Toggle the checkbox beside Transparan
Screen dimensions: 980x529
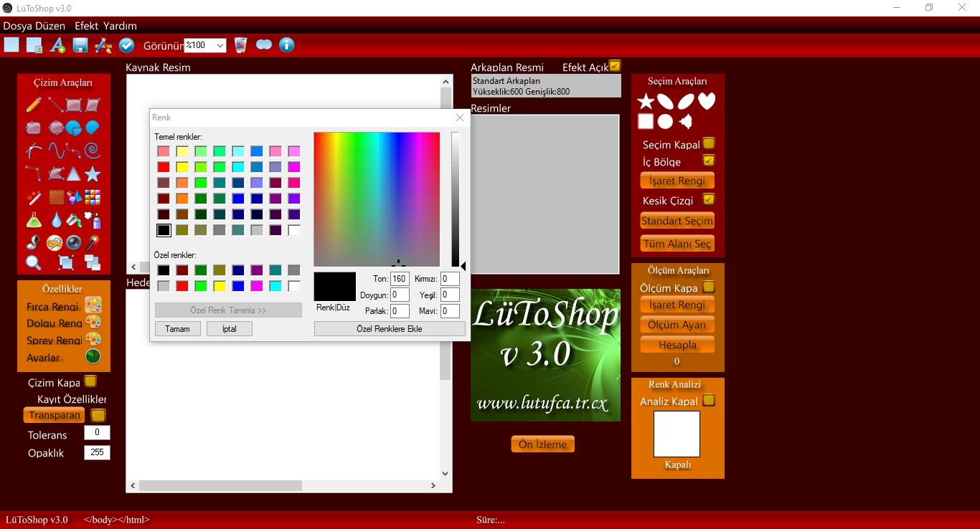[98, 415]
